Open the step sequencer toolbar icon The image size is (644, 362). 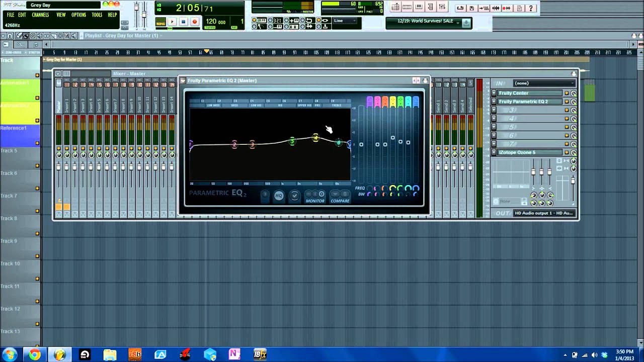point(407,7)
